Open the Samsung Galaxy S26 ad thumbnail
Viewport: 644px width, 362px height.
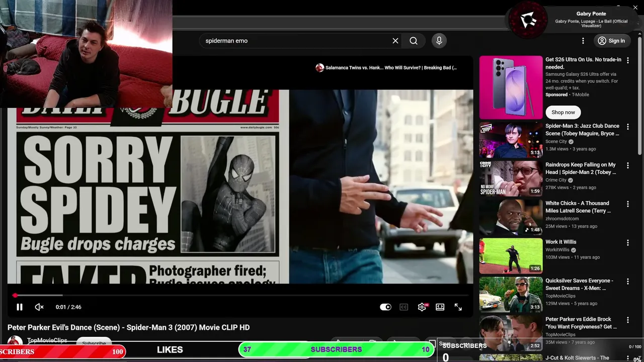[x=511, y=87]
